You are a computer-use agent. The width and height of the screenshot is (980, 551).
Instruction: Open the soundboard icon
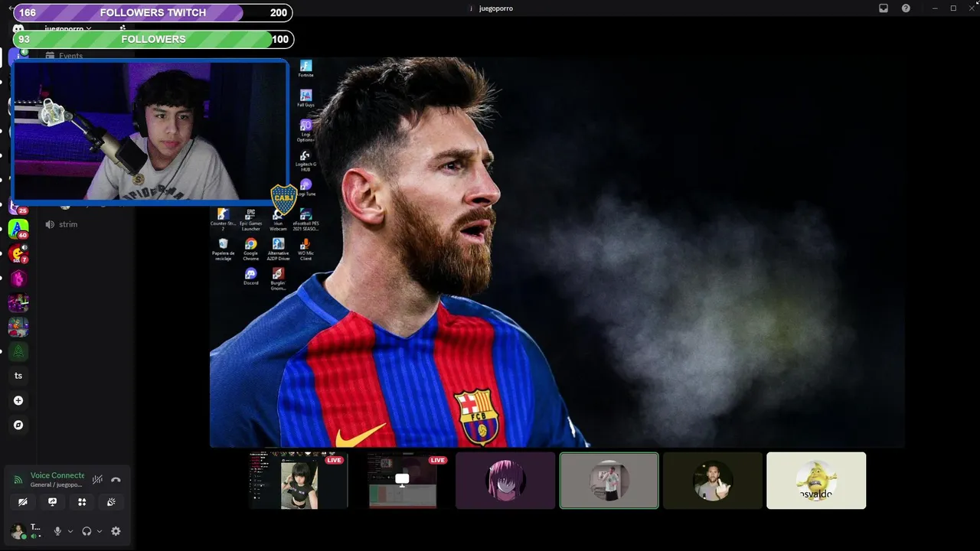(x=111, y=502)
